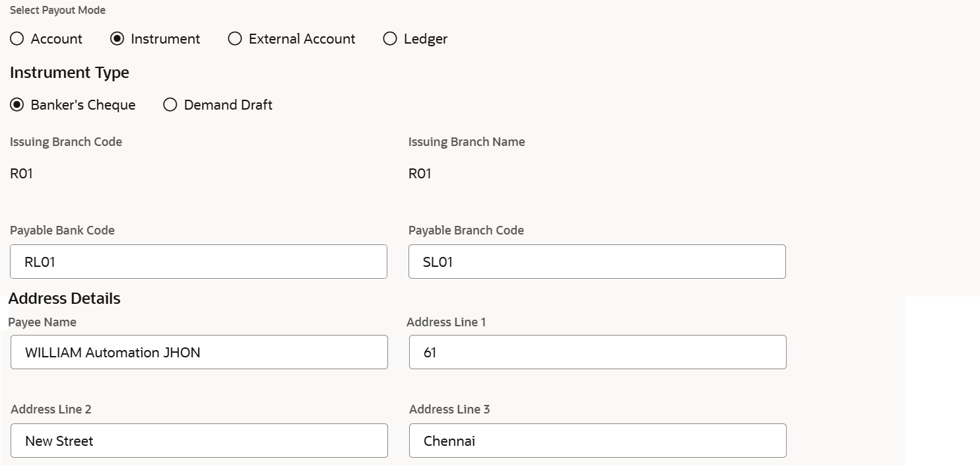Select the Instrument payout mode
The height and width of the screenshot is (465, 980).
pos(117,39)
